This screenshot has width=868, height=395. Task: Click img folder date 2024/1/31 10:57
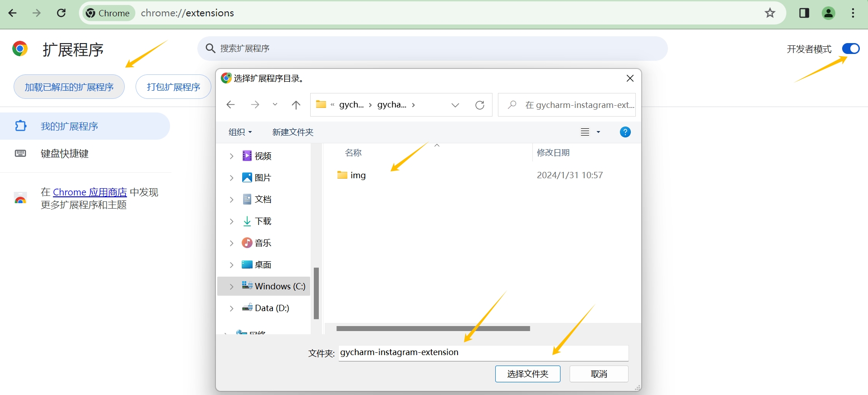570,175
